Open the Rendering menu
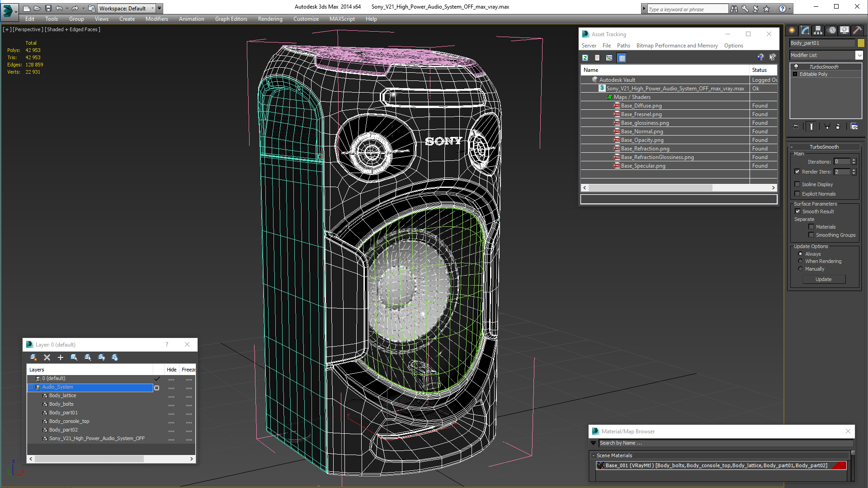Screen dimensions: 868x488 click(x=270, y=19)
